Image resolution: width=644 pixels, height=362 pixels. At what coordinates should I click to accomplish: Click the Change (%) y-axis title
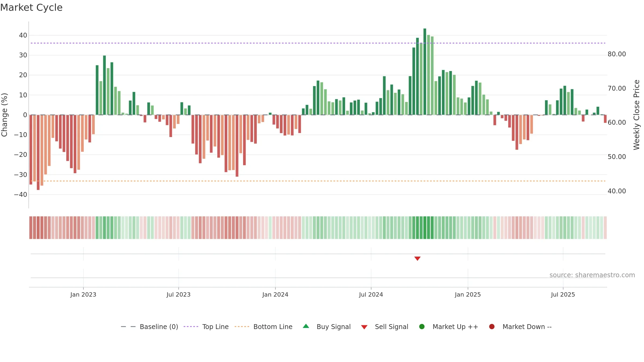click(x=4, y=115)
